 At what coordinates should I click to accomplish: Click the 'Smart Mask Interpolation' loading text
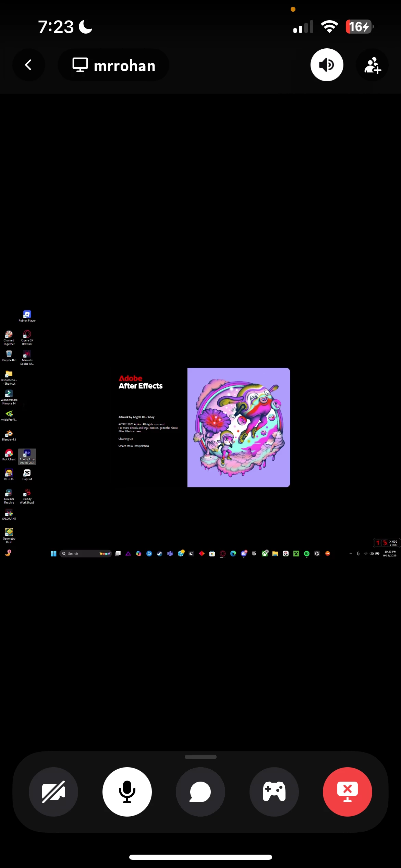(x=134, y=446)
